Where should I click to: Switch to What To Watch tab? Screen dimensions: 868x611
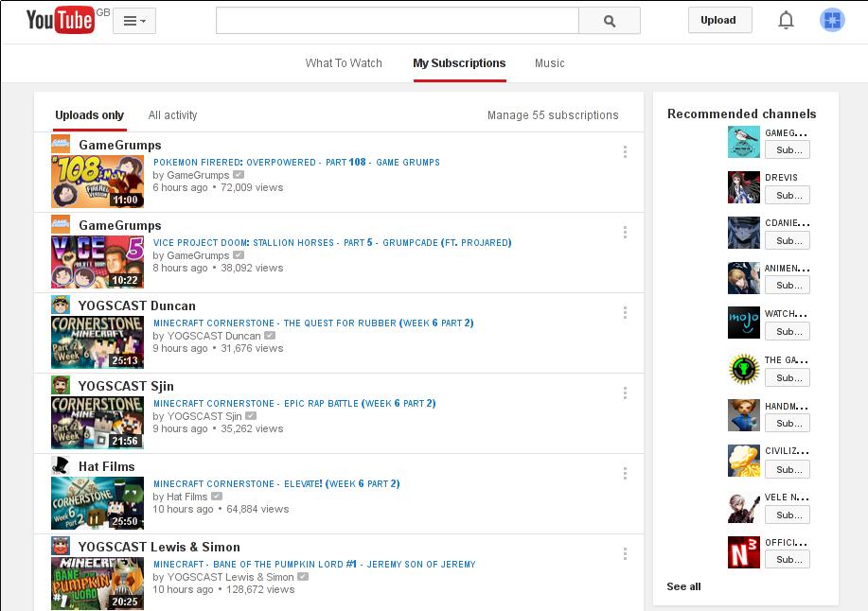(x=344, y=63)
